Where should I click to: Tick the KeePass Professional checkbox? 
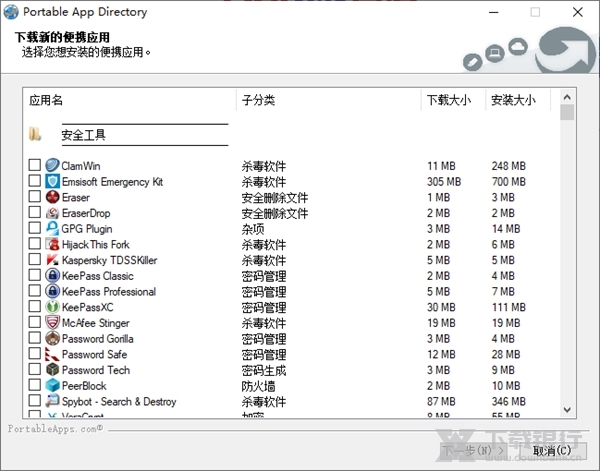click(35, 290)
